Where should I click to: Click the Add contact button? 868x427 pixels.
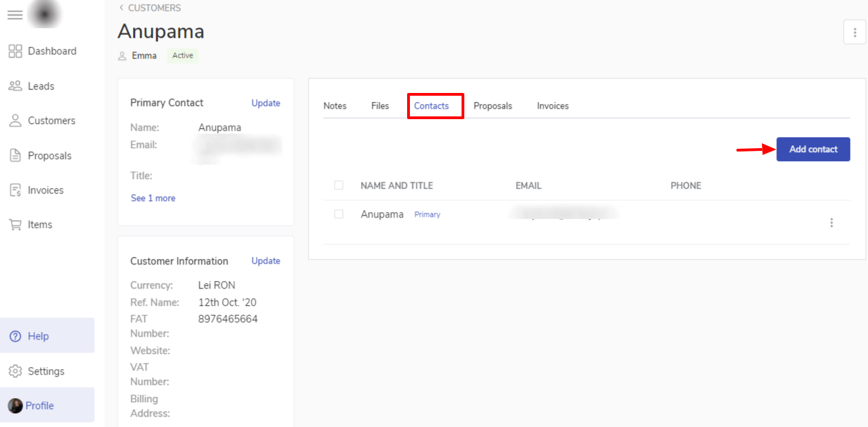(813, 149)
